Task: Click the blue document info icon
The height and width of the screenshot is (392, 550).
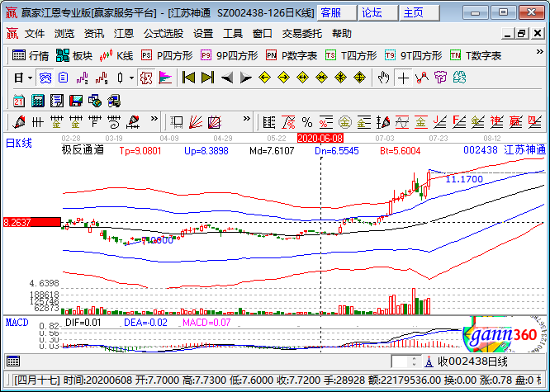Action: (x=63, y=78)
